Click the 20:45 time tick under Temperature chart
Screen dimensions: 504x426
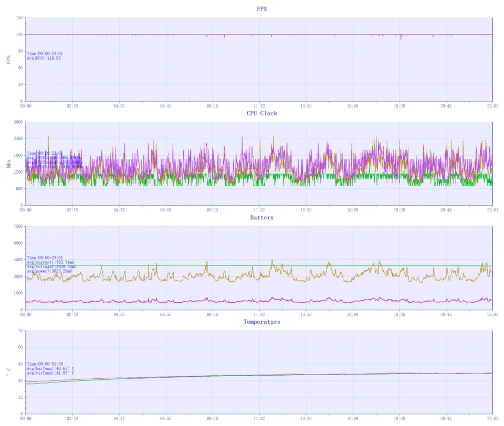tap(446, 419)
